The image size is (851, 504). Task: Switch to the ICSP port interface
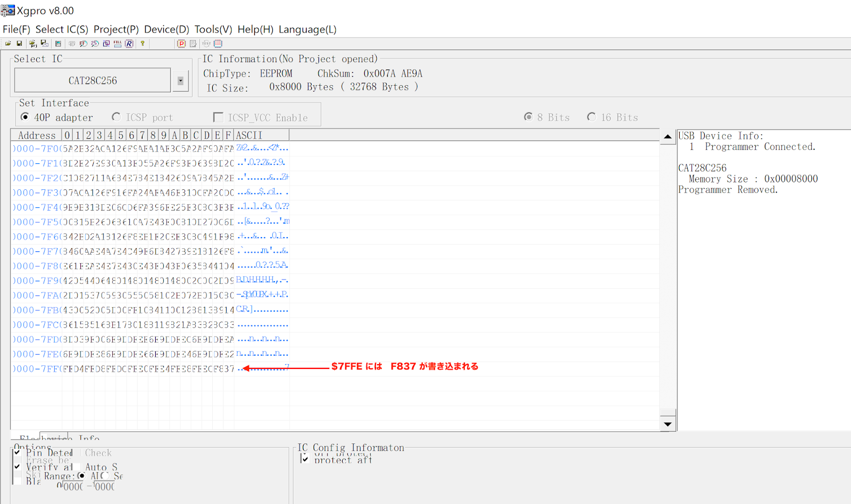[116, 117]
